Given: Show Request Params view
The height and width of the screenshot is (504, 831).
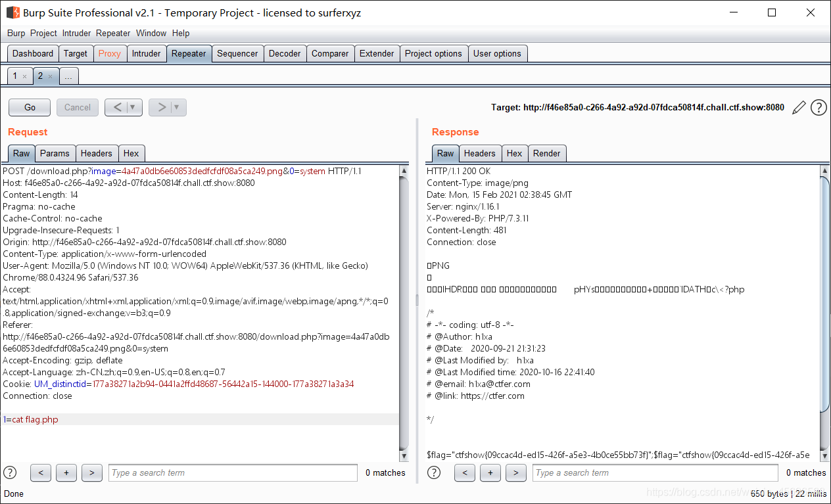Looking at the screenshot, I should pyautogui.click(x=55, y=153).
